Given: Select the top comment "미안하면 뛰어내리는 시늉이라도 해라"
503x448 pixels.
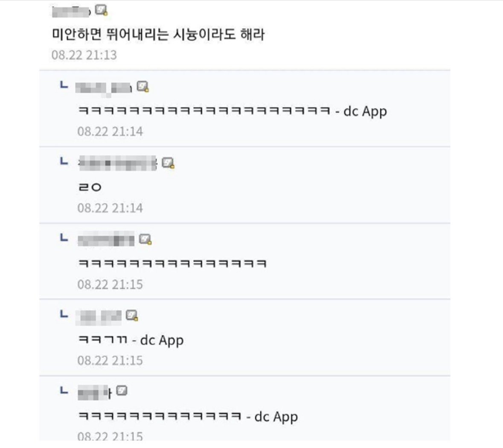Looking at the screenshot, I should (x=158, y=35).
